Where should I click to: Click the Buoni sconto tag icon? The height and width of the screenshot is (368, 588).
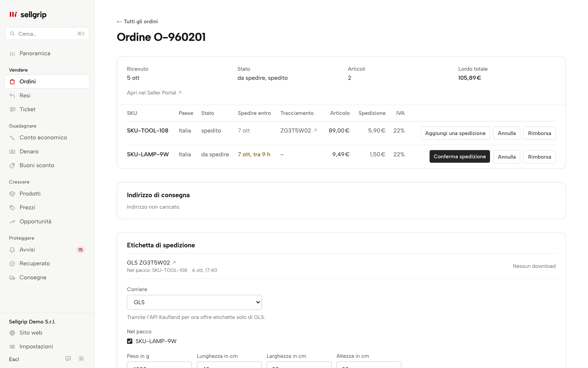[x=12, y=166]
